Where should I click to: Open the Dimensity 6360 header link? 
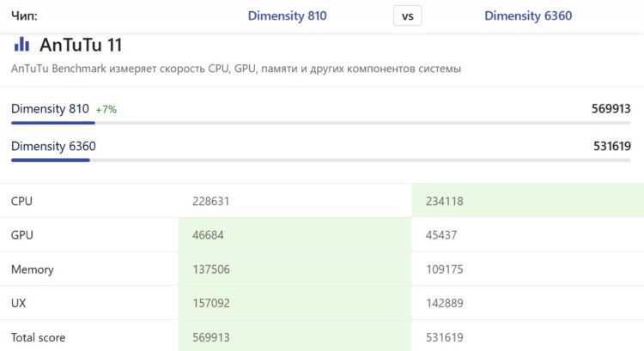tap(528, 16)
